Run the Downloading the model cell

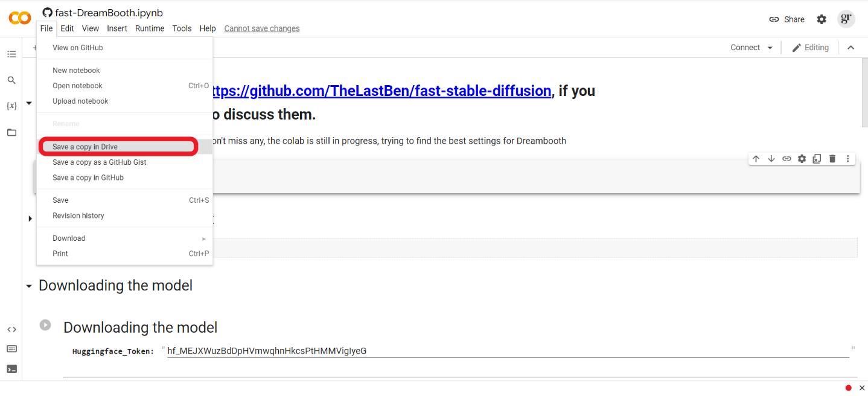click(x=45, y=325)
